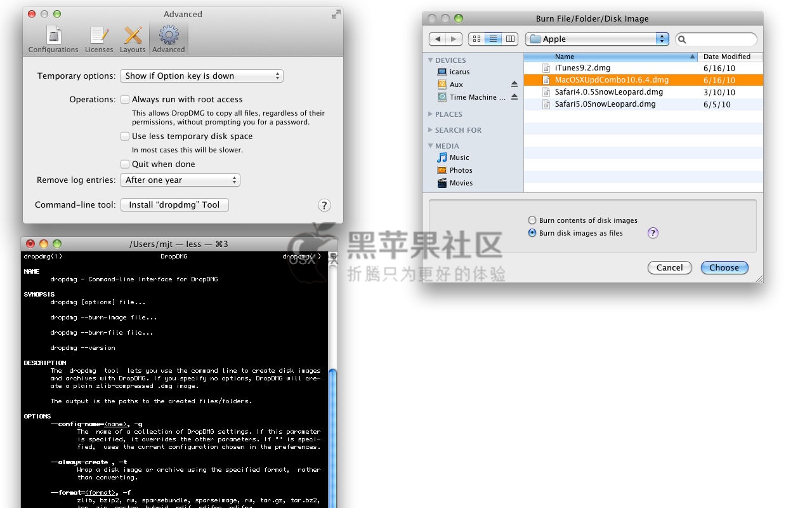Click the 6/5/10 date cell
The image size is (812, 508).
pos(717,104)
